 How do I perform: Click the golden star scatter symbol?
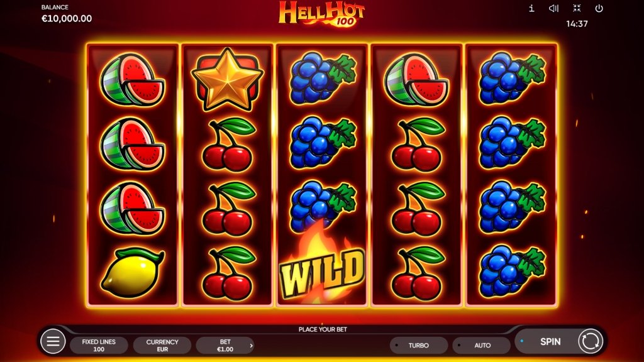click(227, 79)
